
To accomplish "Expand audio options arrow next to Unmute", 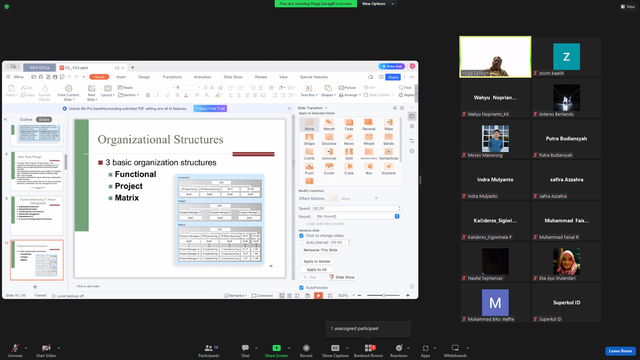I will [26, 348].
